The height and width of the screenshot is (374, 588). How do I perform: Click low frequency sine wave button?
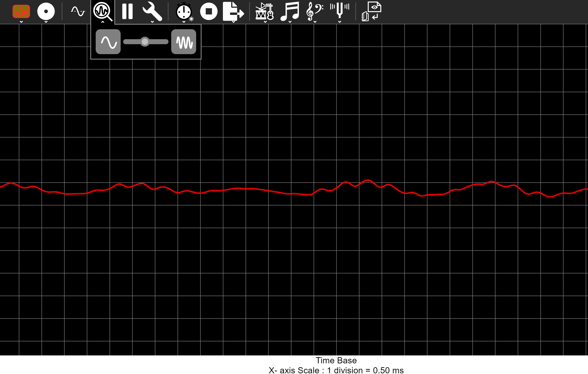(x=108, y=42)
